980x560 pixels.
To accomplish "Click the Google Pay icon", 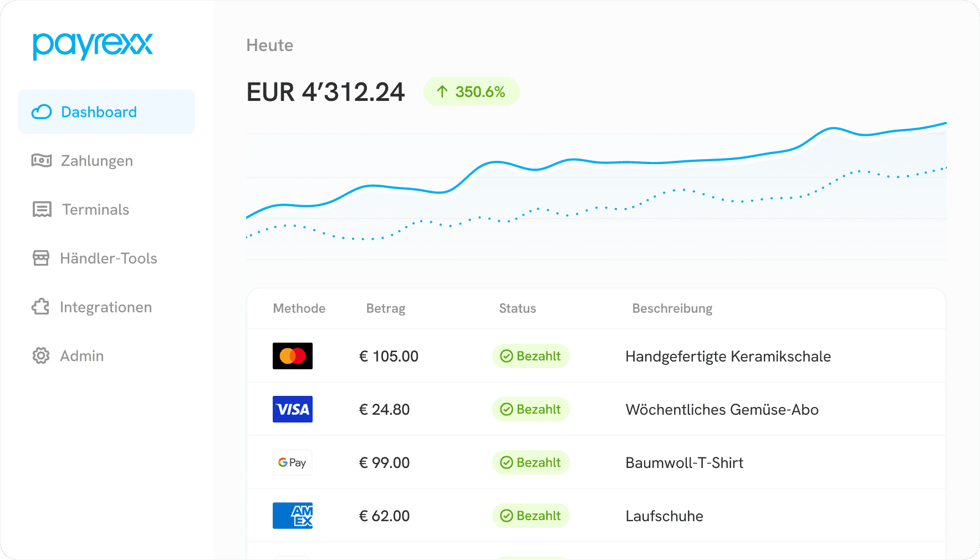I will (x=293, y=462).
